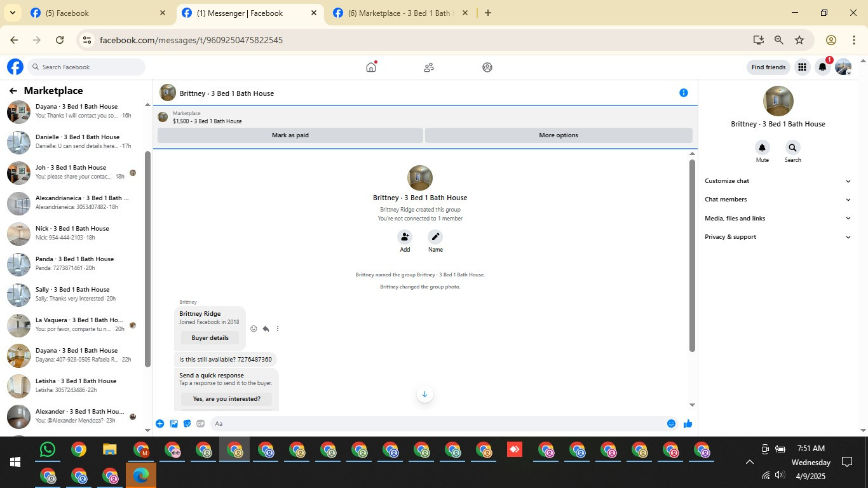Open Microsoft Edge from the taskbar
The image size is (868, 488).
pyautogui.click(x=141, y=475)
